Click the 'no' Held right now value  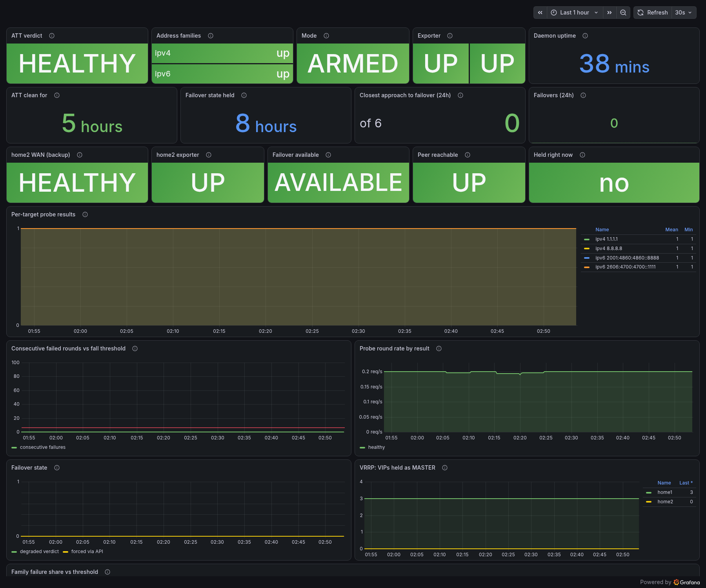614,183
